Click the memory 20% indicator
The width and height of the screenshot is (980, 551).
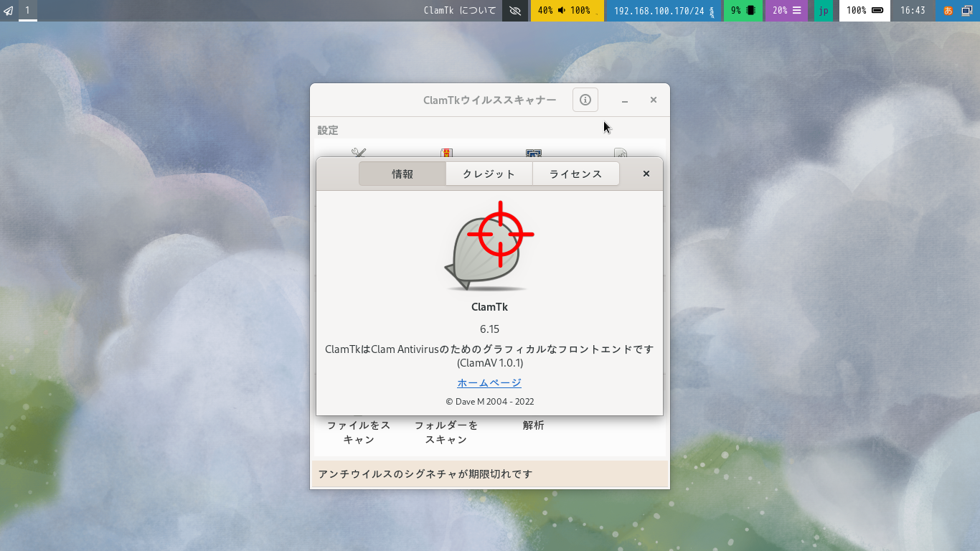pyautogui.click(x=786, y=11)
